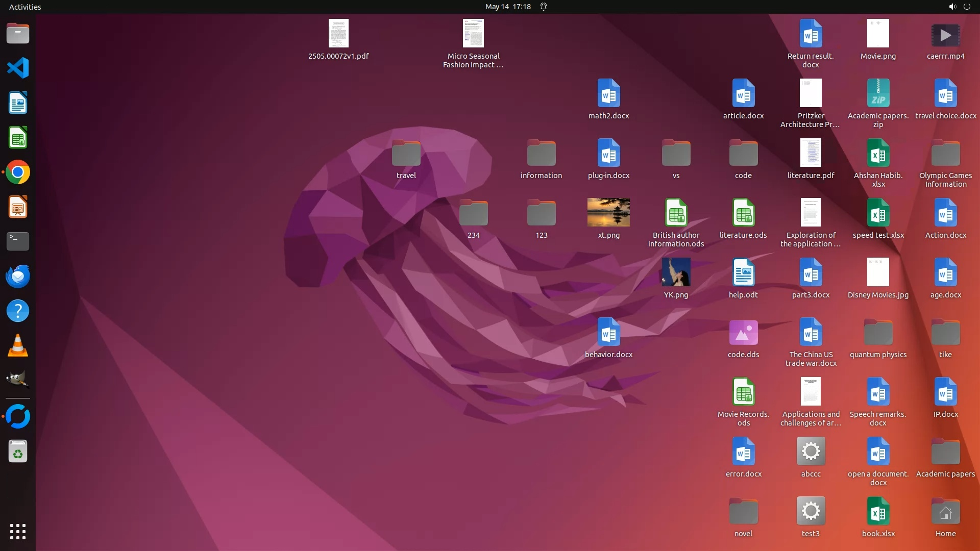The height and width of the screenshot is (551, 980).
Task: Select the quantum physics folder
Action: point(878,333)
